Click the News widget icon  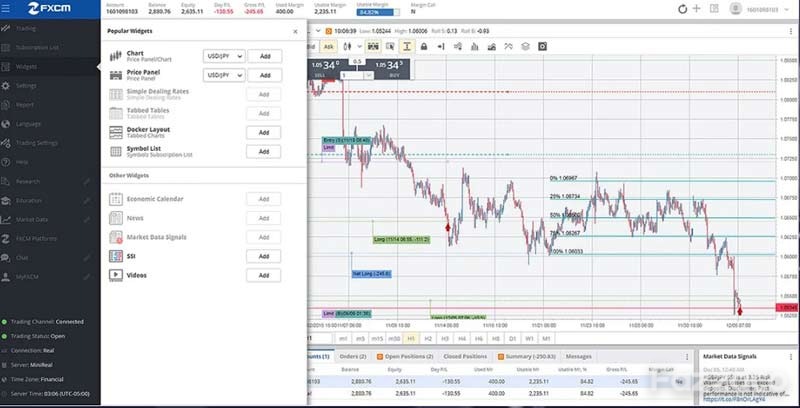(116, 218)
